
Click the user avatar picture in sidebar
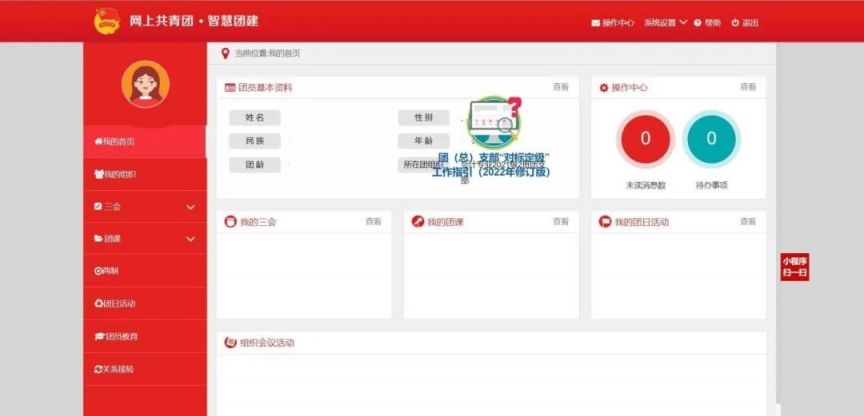145,84
